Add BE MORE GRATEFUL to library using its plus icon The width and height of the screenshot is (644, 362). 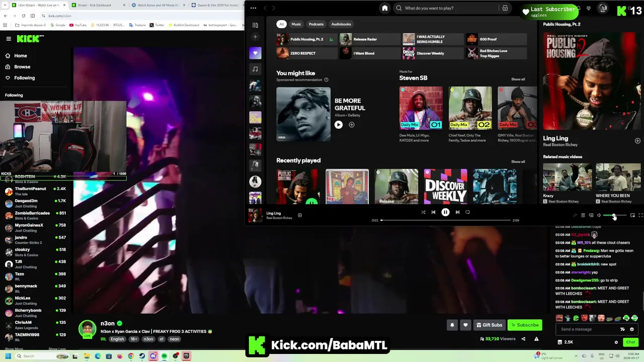click(352, 125)
